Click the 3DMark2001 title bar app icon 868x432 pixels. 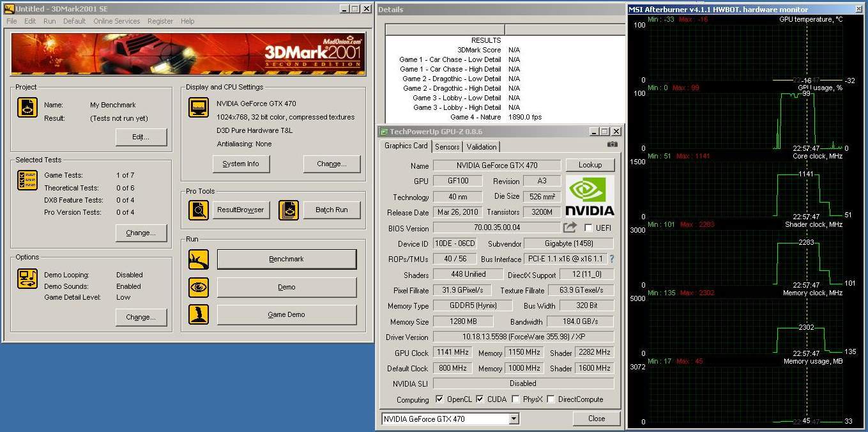click(x=8, y=9)
